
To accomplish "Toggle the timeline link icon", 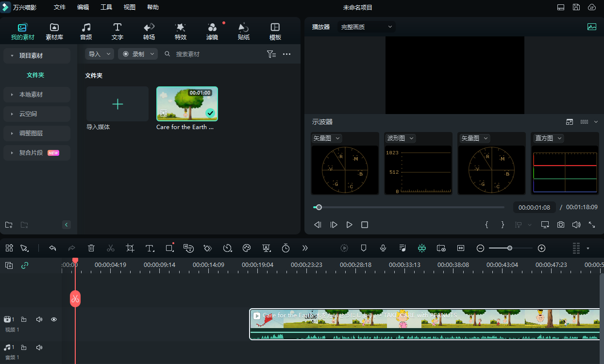I will click(25, 265).
